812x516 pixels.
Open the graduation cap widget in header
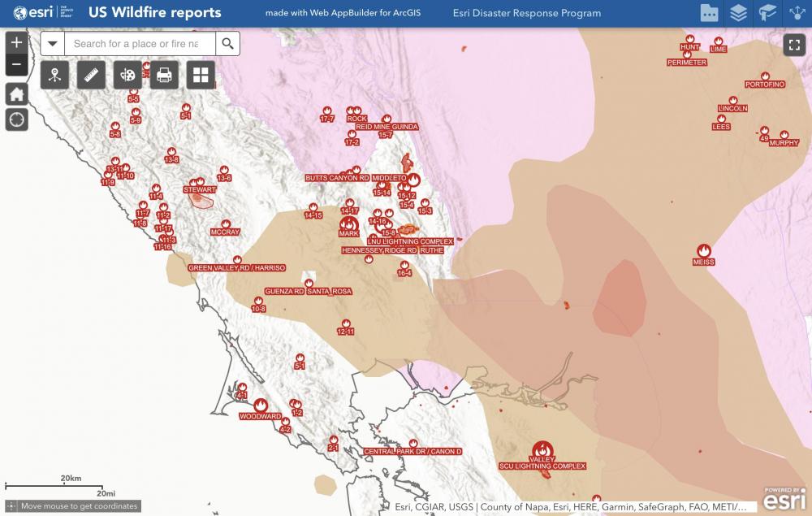pos(767,13)
